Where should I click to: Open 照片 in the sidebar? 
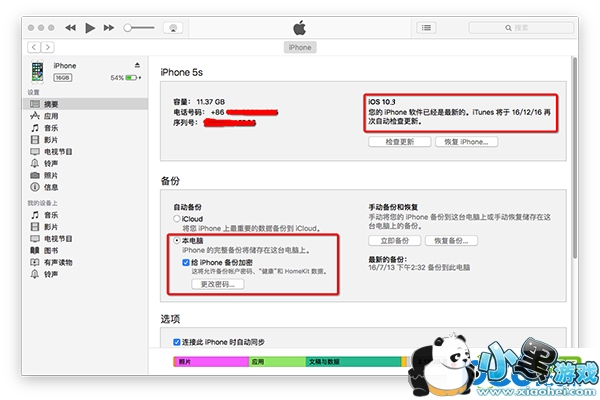(x=85, y=175)
